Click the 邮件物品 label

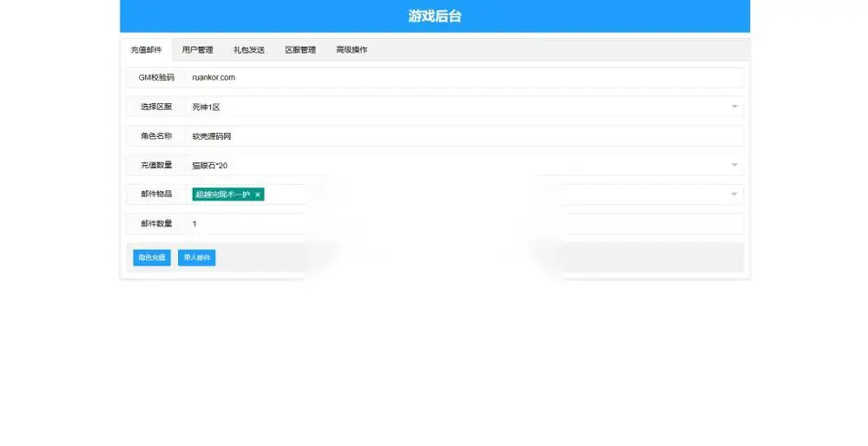156,194
